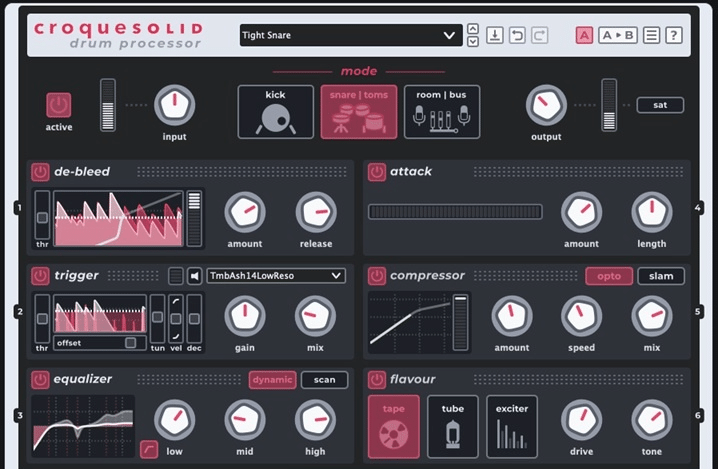The height and width of the screenshot is (469, 718).
Task: Click the dec slider handle
Action: tap(194, 319)
